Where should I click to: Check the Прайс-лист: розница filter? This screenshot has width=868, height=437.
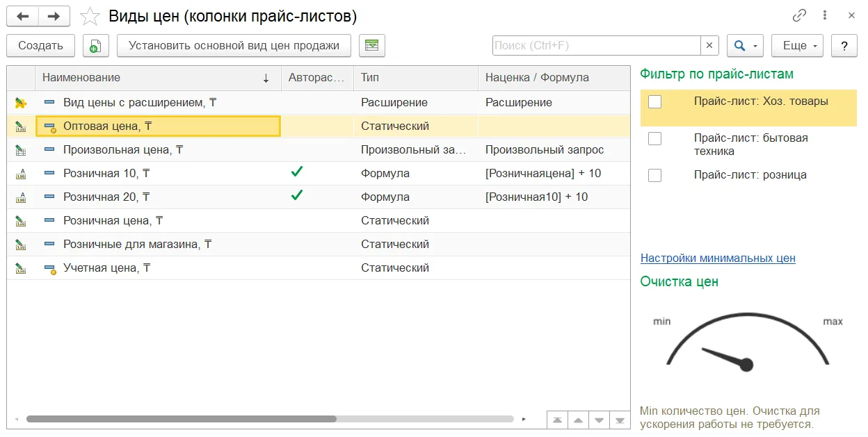(654, 175)
